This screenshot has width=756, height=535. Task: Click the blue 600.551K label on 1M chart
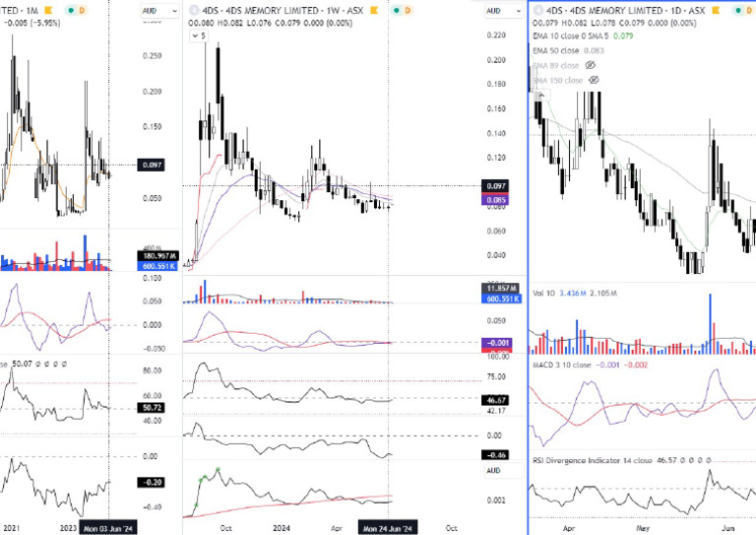(x=159, y=266)
